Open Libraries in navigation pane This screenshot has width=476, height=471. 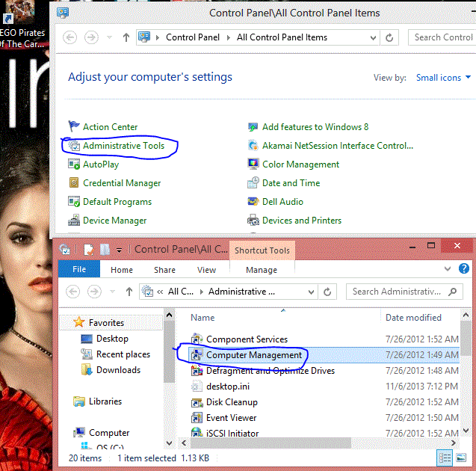[105, 401]
